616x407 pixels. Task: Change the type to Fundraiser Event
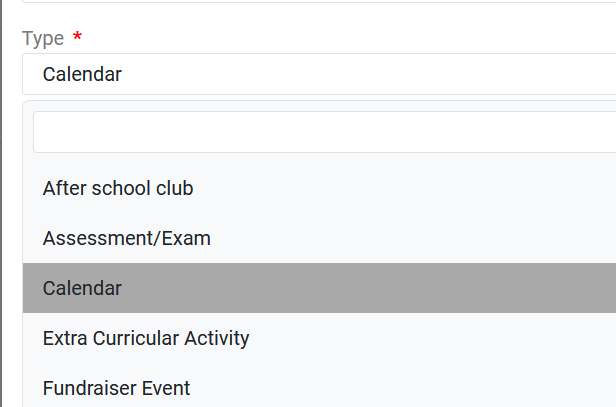tap(116, 388)
